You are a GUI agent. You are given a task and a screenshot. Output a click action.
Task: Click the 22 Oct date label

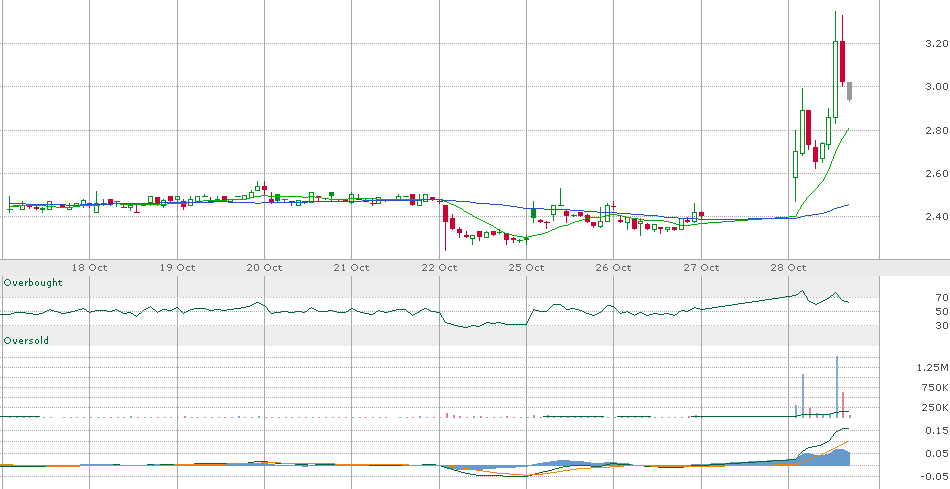439,267
